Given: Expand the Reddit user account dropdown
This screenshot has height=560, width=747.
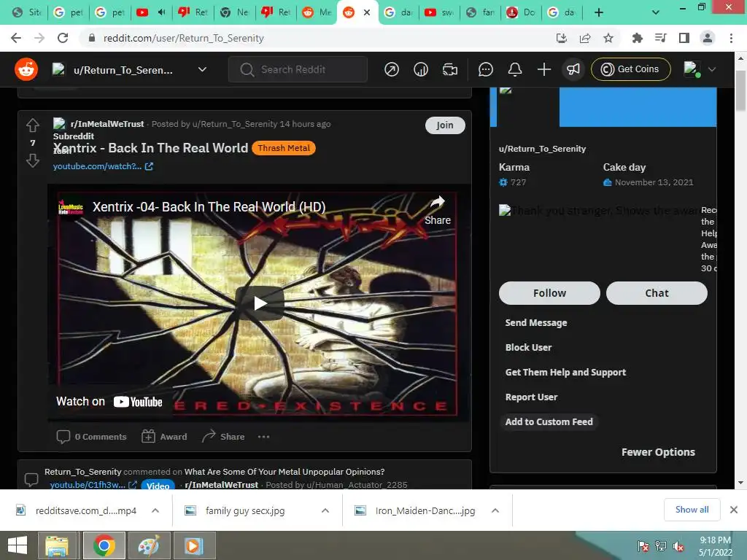Looking at the screenshot, I should point(712,69).
